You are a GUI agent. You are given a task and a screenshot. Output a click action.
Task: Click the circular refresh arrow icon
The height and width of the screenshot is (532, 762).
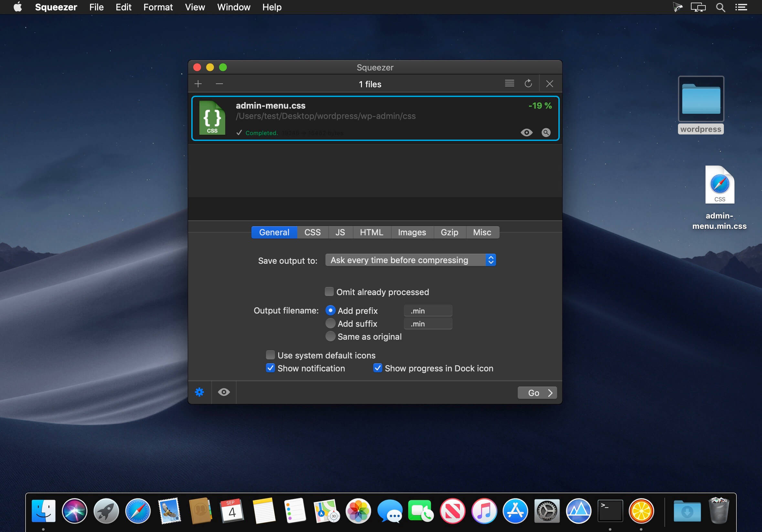pyautogui.click(x=528, y=83)
